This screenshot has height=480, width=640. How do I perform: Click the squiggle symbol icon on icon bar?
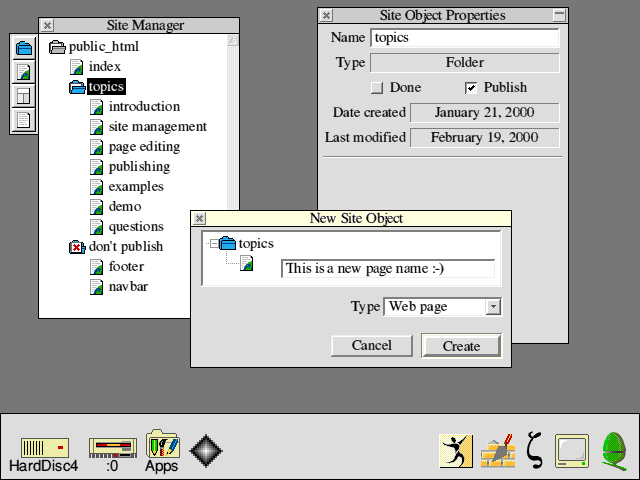click(535, 450)
